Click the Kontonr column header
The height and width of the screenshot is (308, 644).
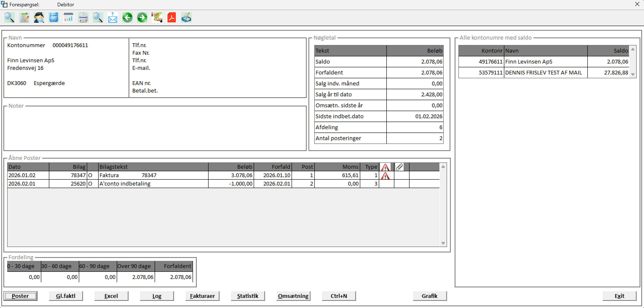481,51
